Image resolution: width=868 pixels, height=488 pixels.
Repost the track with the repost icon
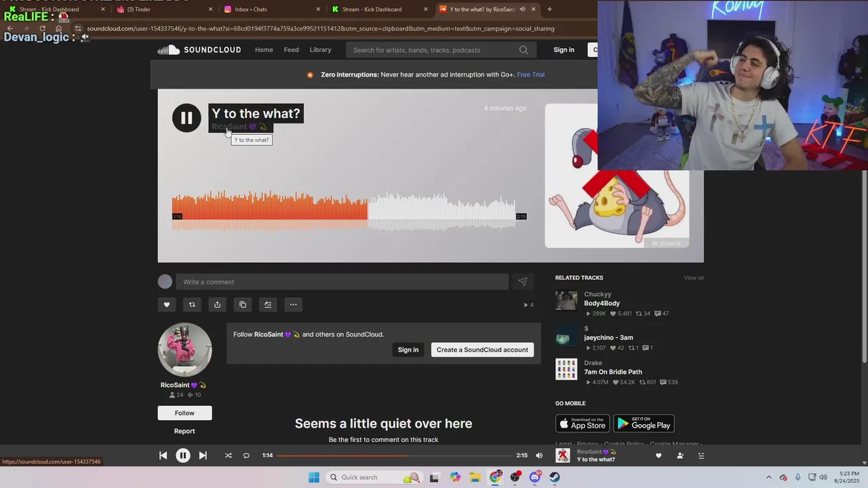[192, 304]
